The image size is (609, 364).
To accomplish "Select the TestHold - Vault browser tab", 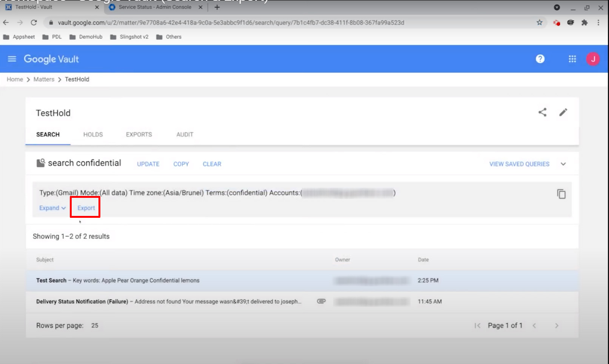I will click(x=52, y=7).
